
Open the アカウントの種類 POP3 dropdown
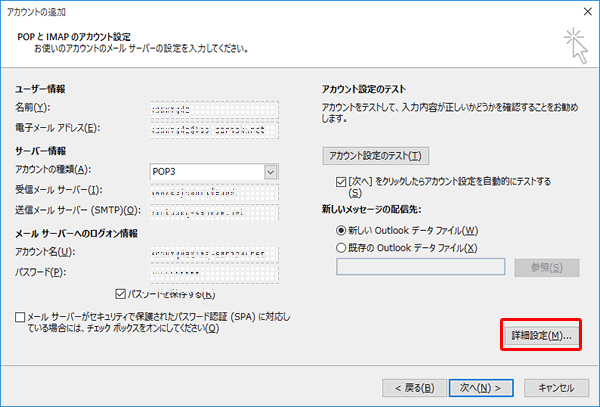(x=271, y=172)
